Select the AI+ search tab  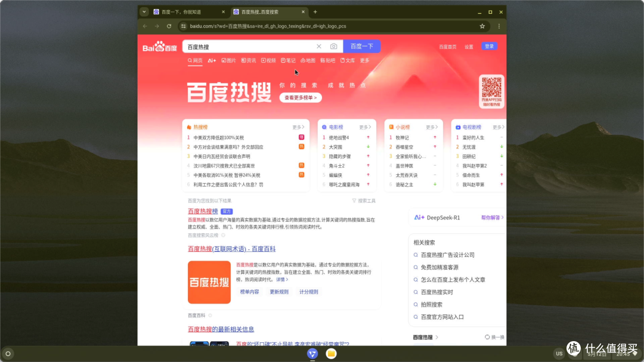coord(212,60)
